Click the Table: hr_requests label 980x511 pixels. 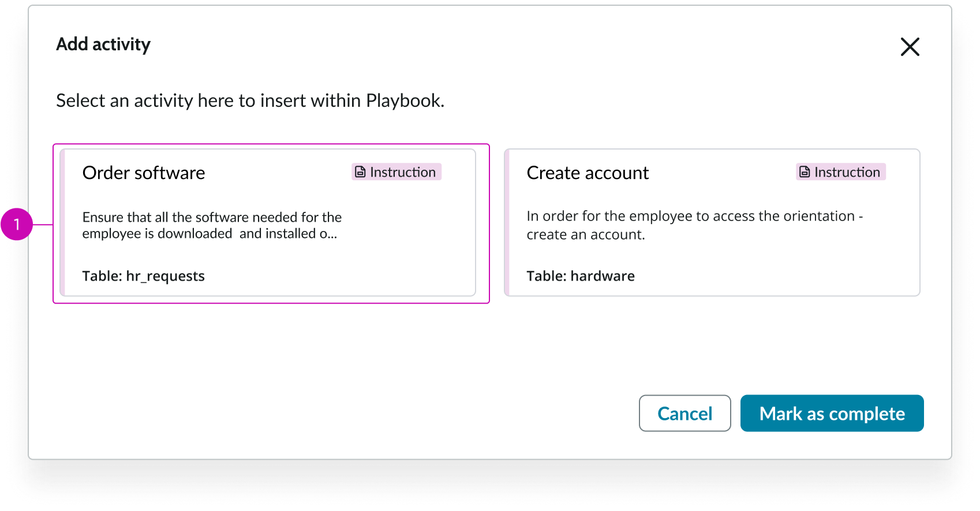[x=143, y=276]
